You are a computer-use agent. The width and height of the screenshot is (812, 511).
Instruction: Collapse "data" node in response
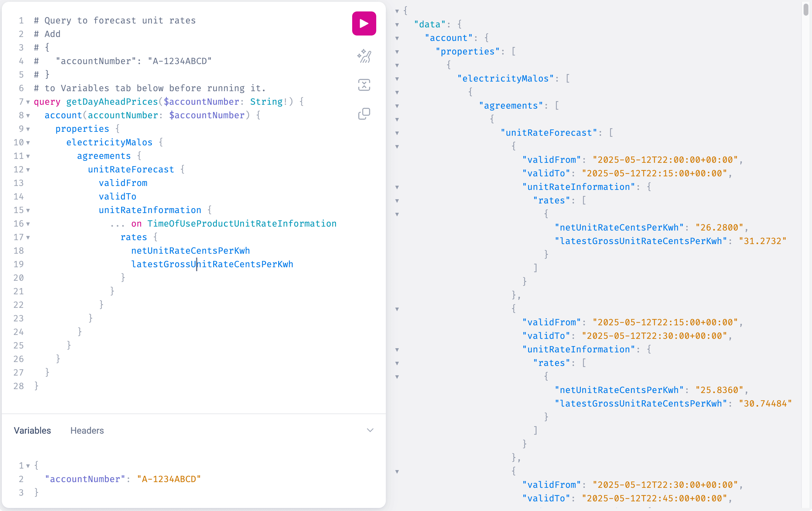pos(397,25)
